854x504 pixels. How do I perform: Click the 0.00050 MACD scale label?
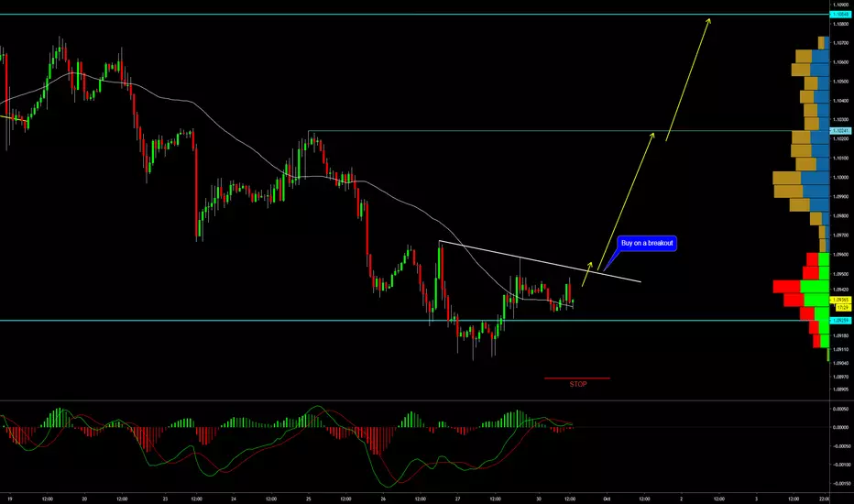[x=841, y=409]
